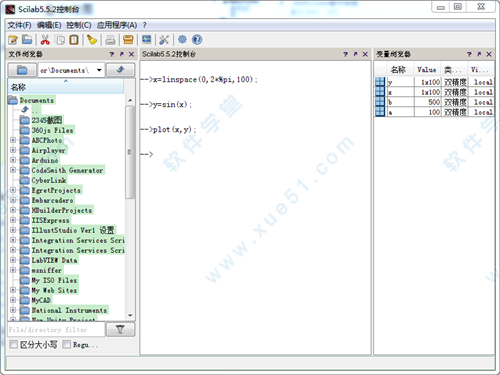Undock the file browser panel
This screenshot has height=375, width=500.
(x=122, y=54)
